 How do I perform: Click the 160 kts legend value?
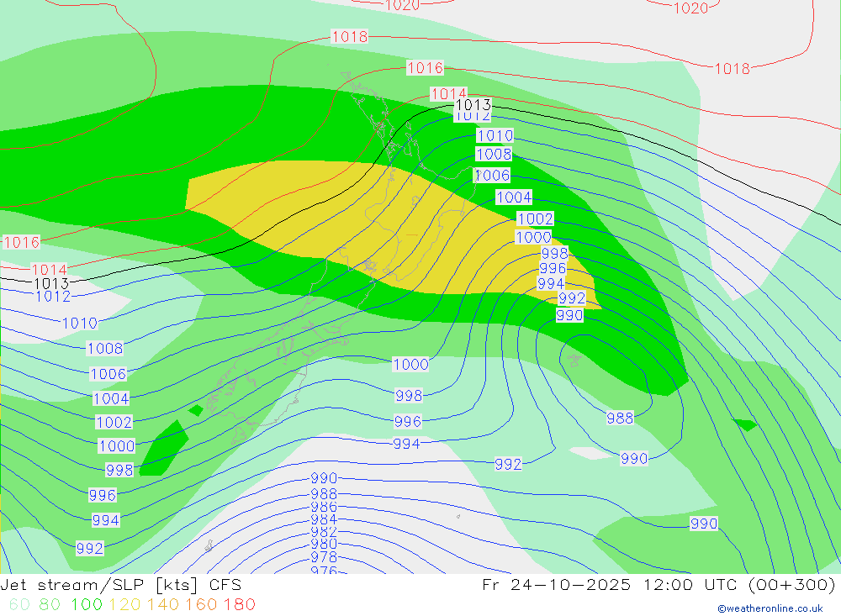pyautogui.click(x=201, y=604)
